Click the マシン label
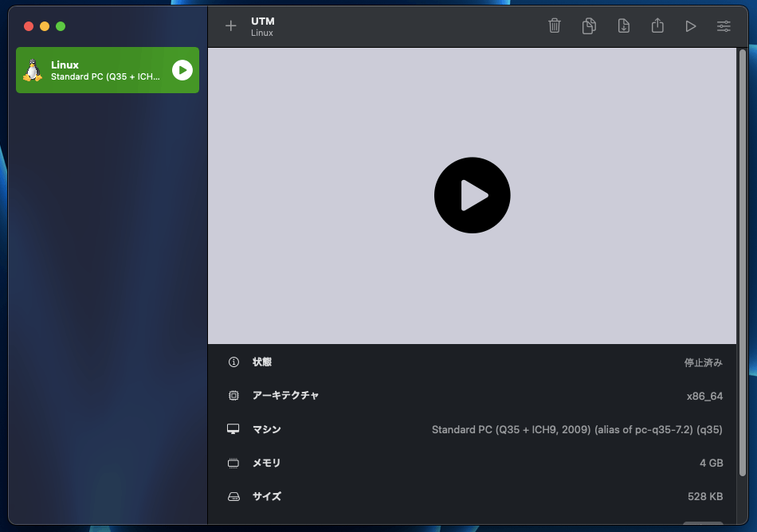The height and width of the screenshot is (532, 757). (x=266, y=429)
